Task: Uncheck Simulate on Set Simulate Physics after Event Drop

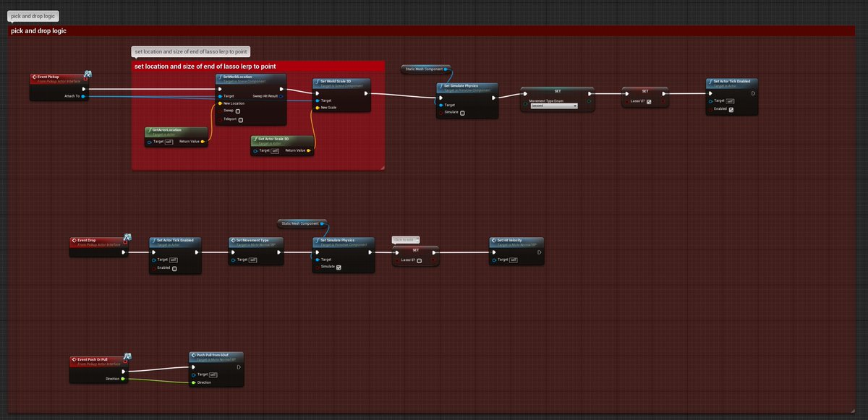Action: pos(339,267)
